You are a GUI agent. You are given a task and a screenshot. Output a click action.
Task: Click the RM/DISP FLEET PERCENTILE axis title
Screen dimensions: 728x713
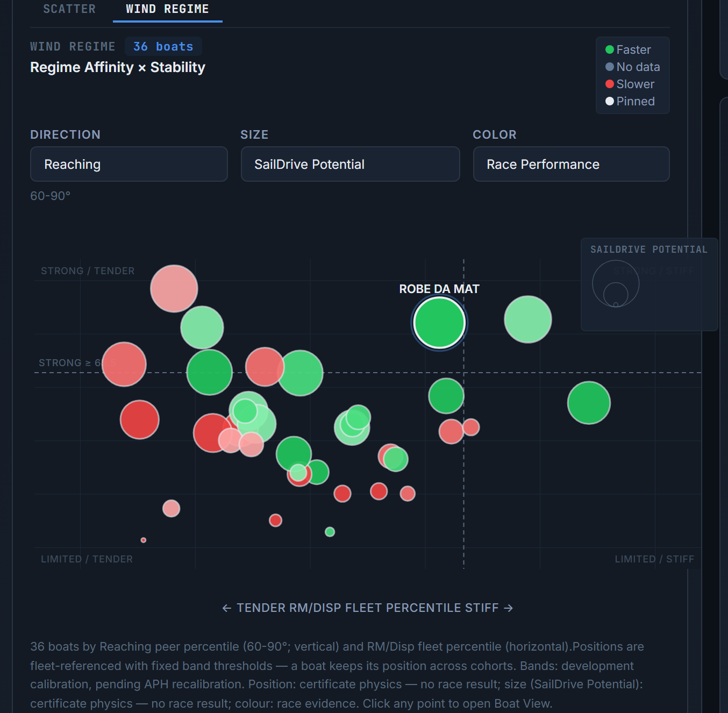[x=368, y=608]
